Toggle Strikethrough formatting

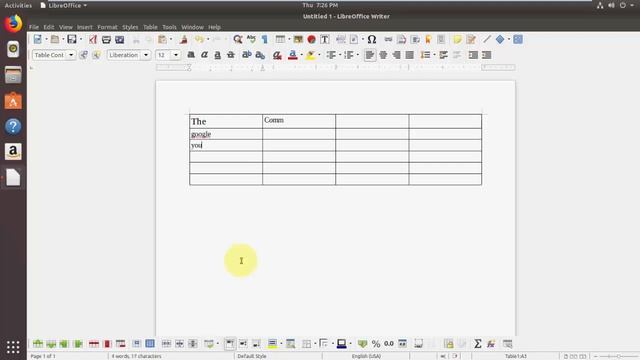click(x=231, y=55)
